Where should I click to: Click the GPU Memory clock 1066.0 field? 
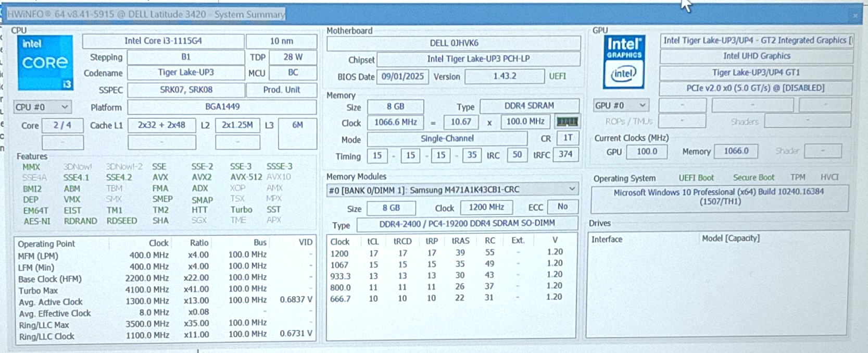pyautogui.click(x=736, y=151)
